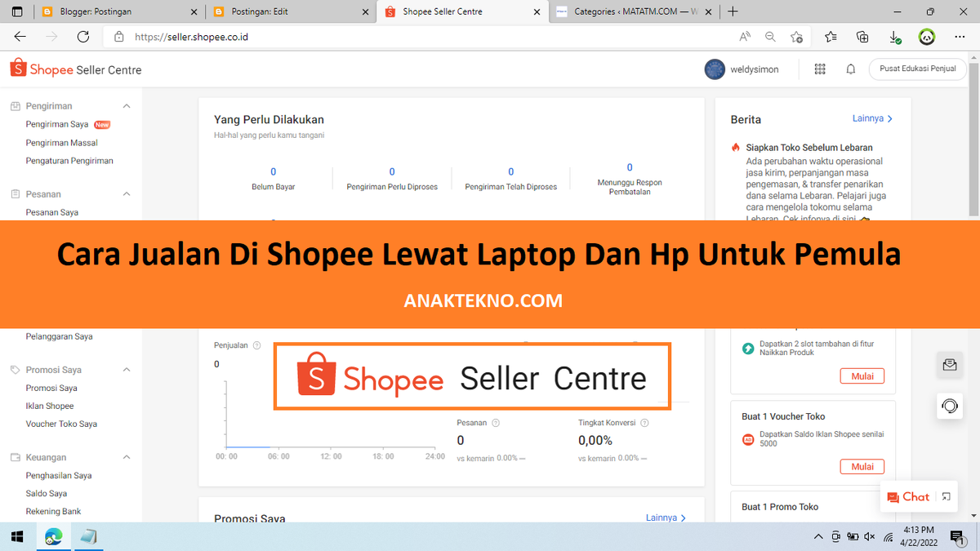
Task: Close the Shopee Seller Centre tab
Action: point(536,11)
